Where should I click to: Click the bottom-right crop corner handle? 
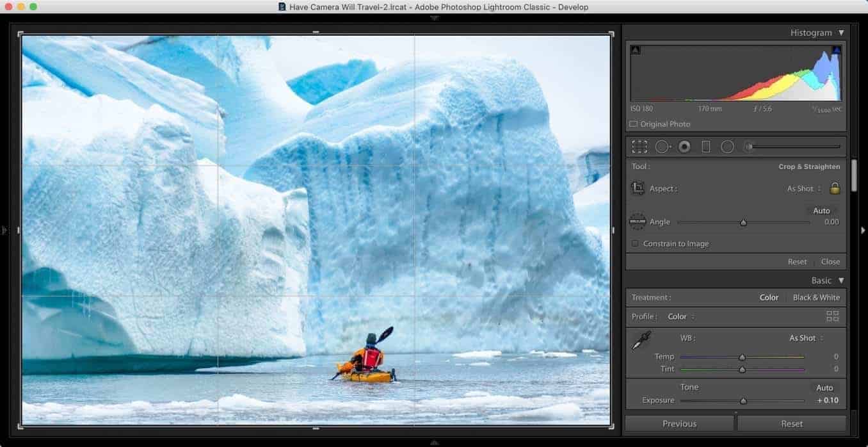coord(611,425)
